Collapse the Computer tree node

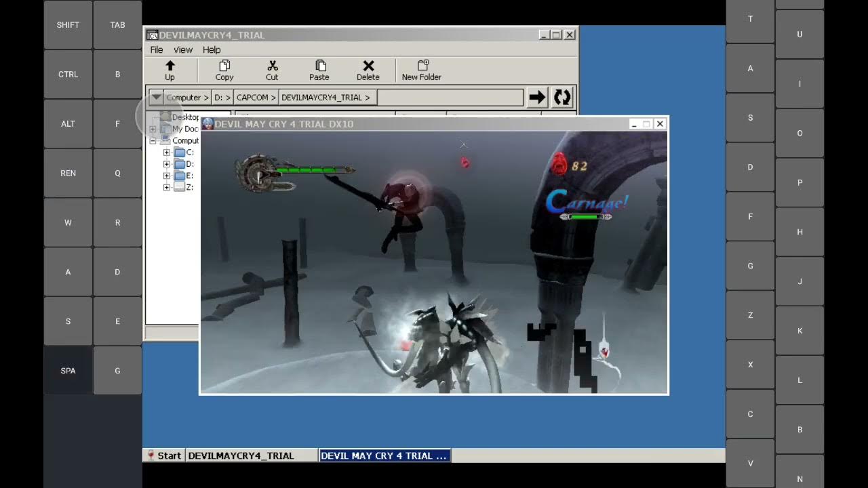[x=153, y=141]
